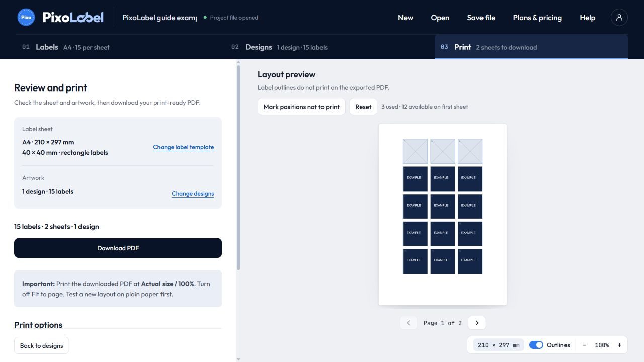Click the 100% zoom value
644x362 pixels.
pos(602,345)
